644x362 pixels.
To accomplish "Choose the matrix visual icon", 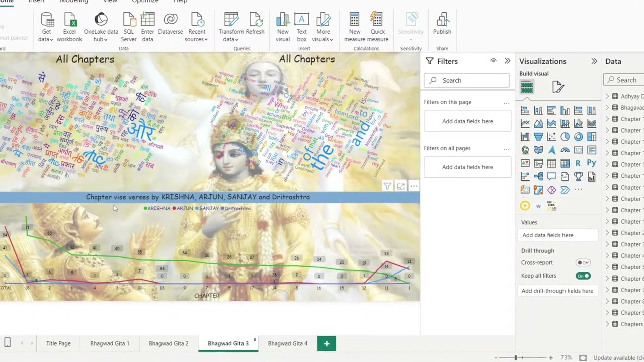I will coord(565,163).
